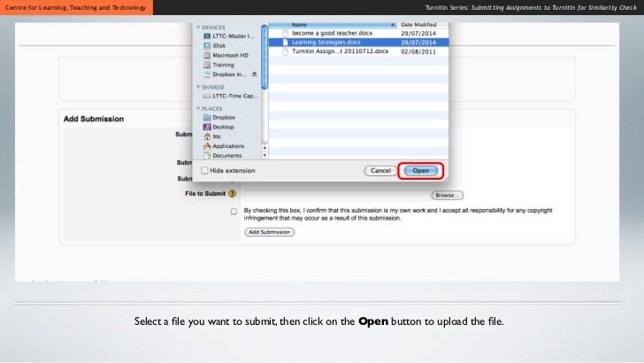Viewport: 644px width, 363px height.
Task: Click the sidebar scrollbar thumb
Action: tap(264, 57)
